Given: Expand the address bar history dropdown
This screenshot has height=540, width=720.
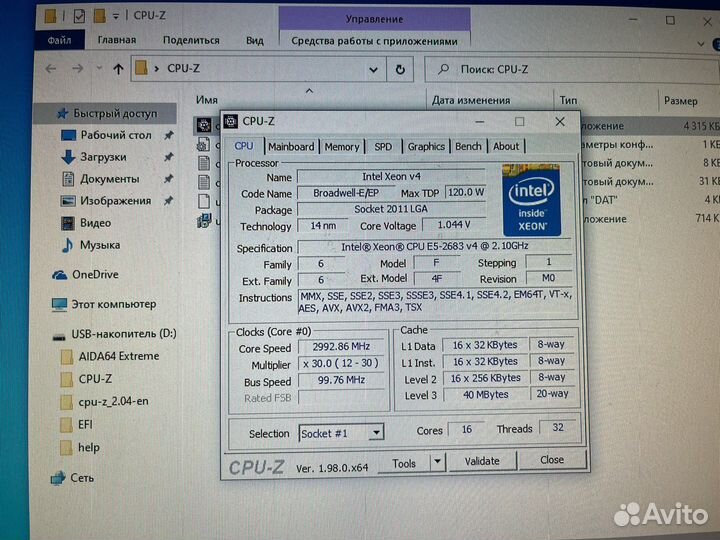Looking at the screenshot, I should [x=373, y=70].
